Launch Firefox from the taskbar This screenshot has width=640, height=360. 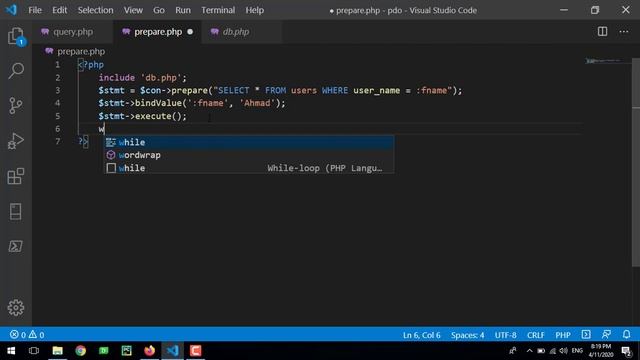(x=149, y=351)
